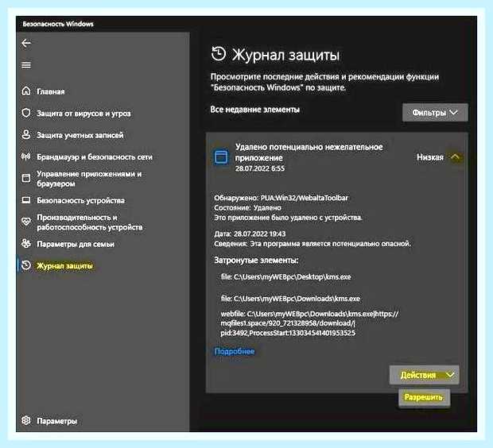Open Управление приложениями и браузером

pos(89,179)
